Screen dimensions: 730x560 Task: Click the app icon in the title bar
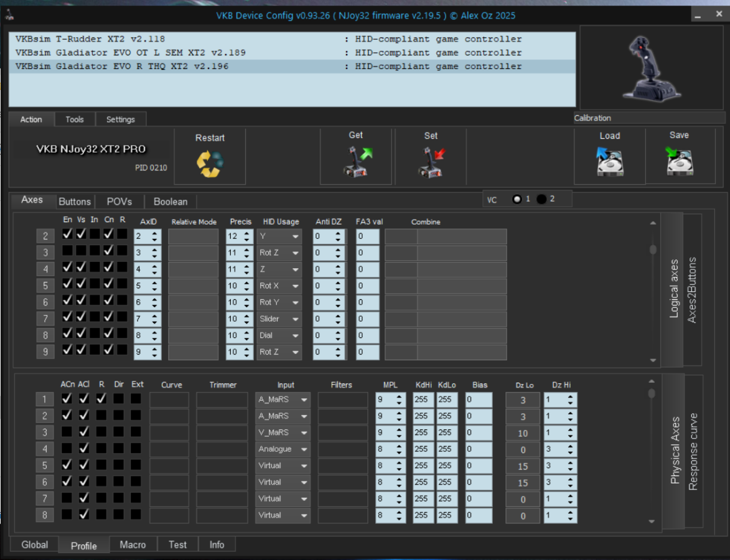click(x=9, y=16)
